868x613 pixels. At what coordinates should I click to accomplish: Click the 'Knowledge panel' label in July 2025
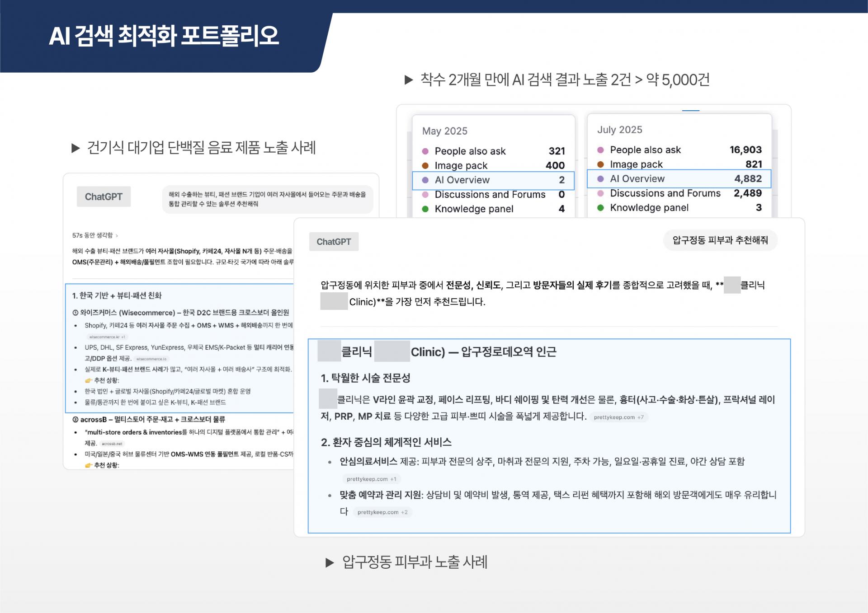(x=649, y=208)
